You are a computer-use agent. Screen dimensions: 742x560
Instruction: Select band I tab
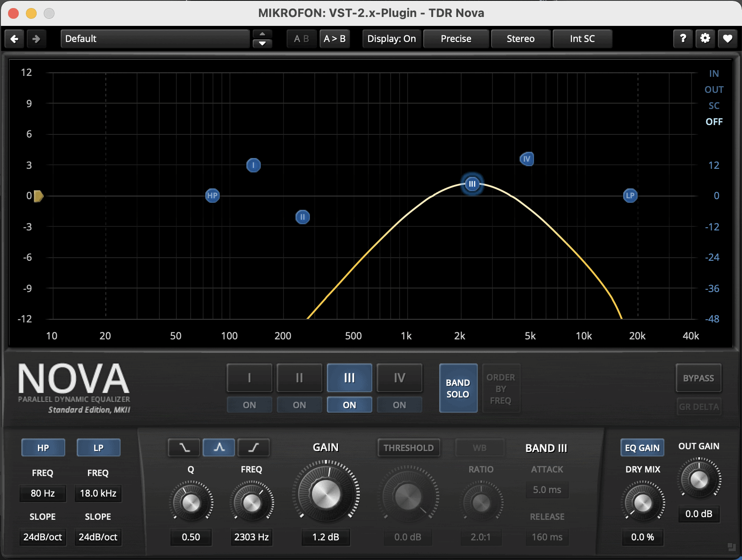point(250,378)
